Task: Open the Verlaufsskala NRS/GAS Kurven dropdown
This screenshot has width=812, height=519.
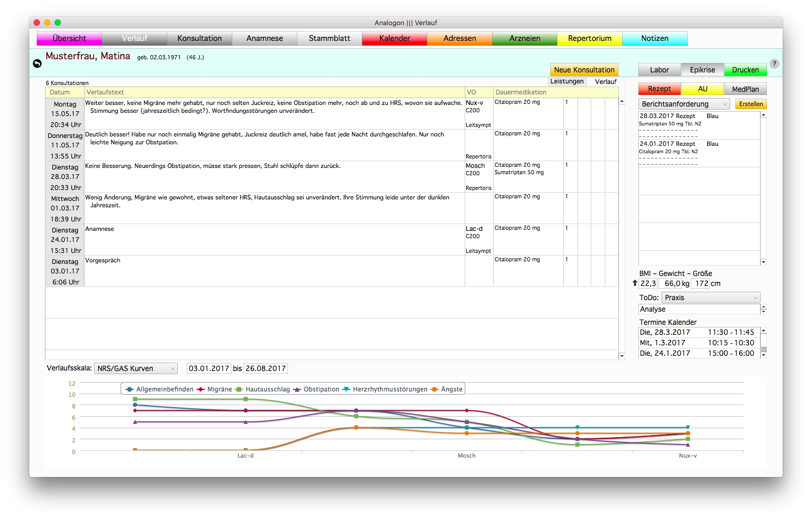Action: click(136, 368)
